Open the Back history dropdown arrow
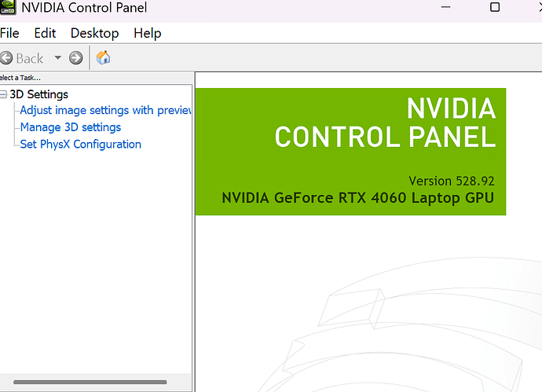Image resolution: width=542 pixels, height=392 pixels. [57, 57]
